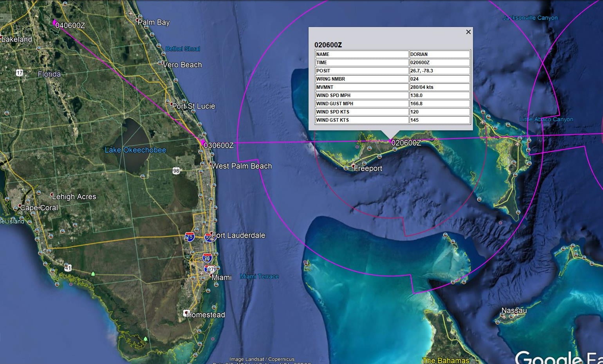Click the WIND SPD MPH value 138.0

coord(439,96)
